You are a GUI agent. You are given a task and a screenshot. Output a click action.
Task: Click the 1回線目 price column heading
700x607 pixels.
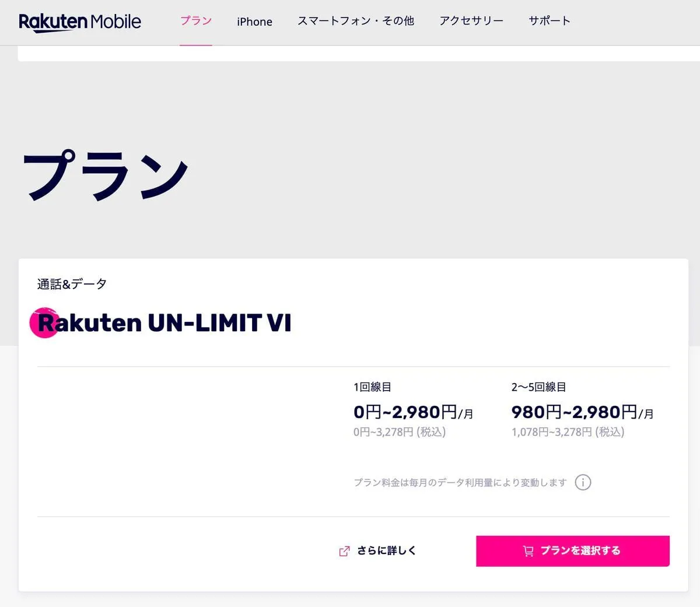tap(371, 387)
